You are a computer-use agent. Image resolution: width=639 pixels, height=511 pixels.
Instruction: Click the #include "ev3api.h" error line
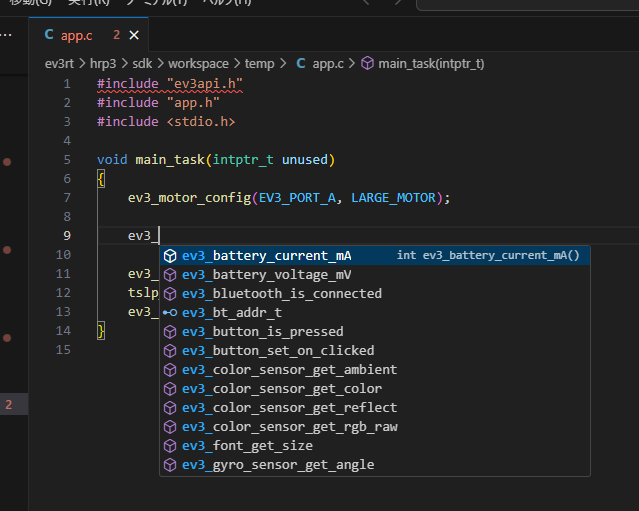tap(170, 84)
